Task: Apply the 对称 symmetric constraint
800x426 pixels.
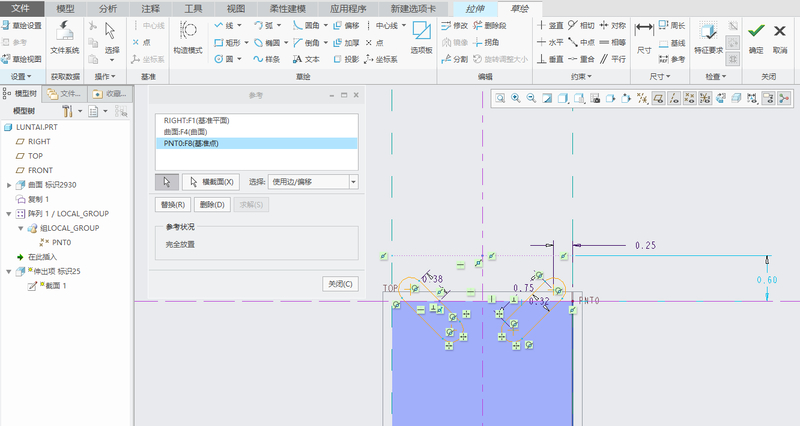Action: click(613, 26)
